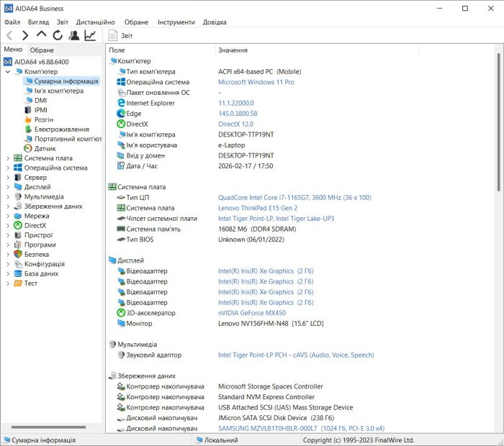Go up one level with Up arrow
The image size is (504, 446).
[x=42, y=35]
